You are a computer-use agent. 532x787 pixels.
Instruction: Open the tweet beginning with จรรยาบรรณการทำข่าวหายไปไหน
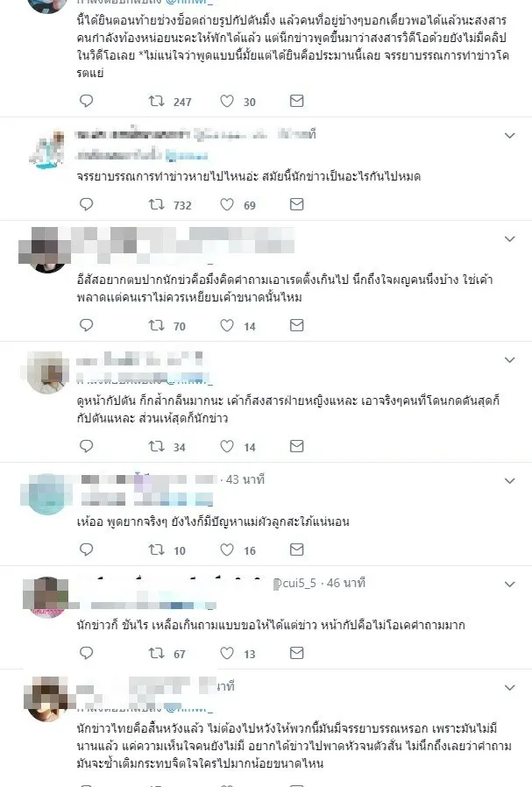[x=248, y=176]
